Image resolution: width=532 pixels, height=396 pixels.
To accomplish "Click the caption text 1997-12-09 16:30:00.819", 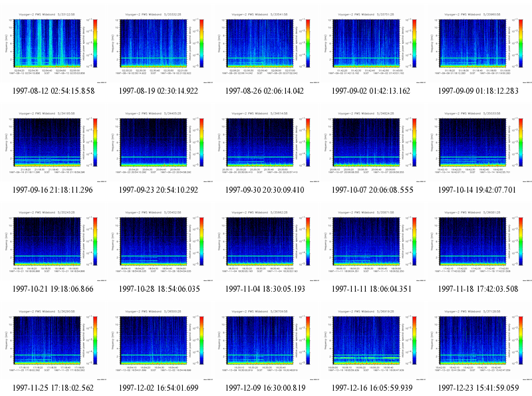I will [265, 388].
